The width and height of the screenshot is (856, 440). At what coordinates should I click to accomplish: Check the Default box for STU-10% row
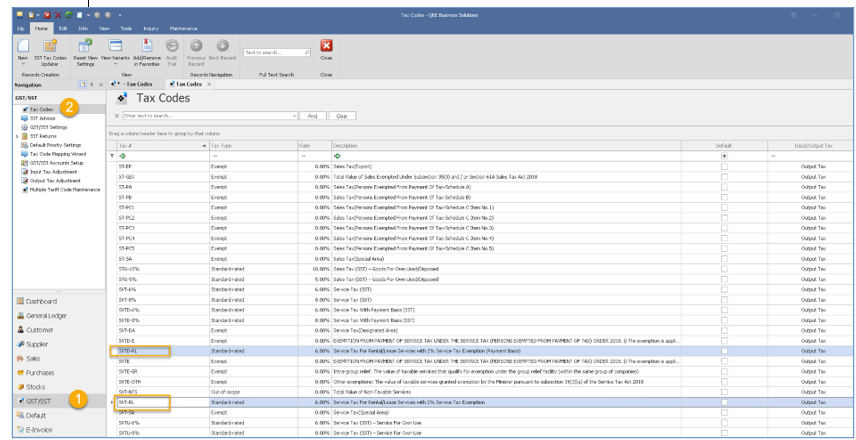724,268
